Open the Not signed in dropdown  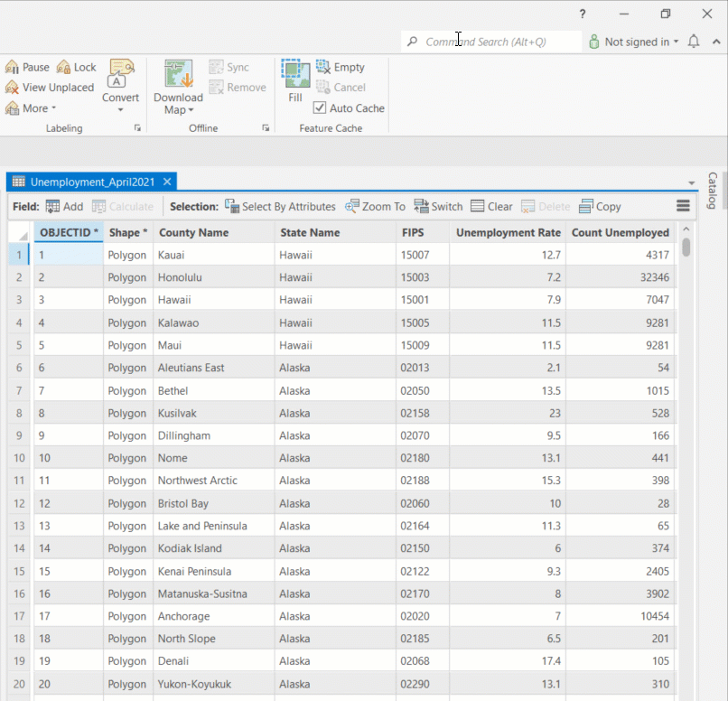coord(634,42)
